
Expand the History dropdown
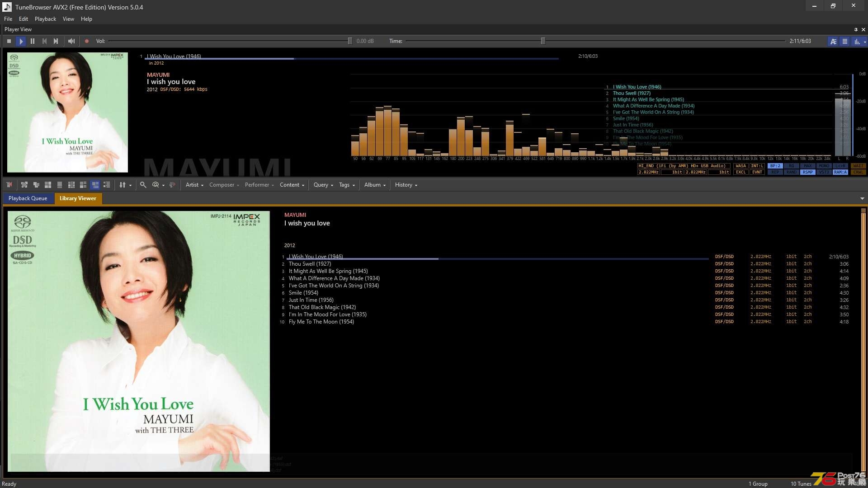pos(406,185)
